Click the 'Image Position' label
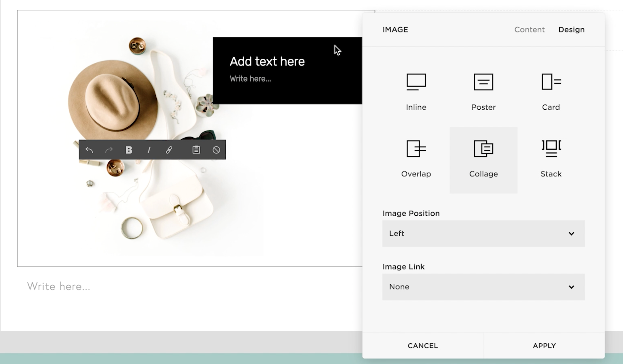Screen dimensions: 623x364 tap(411, 213)
